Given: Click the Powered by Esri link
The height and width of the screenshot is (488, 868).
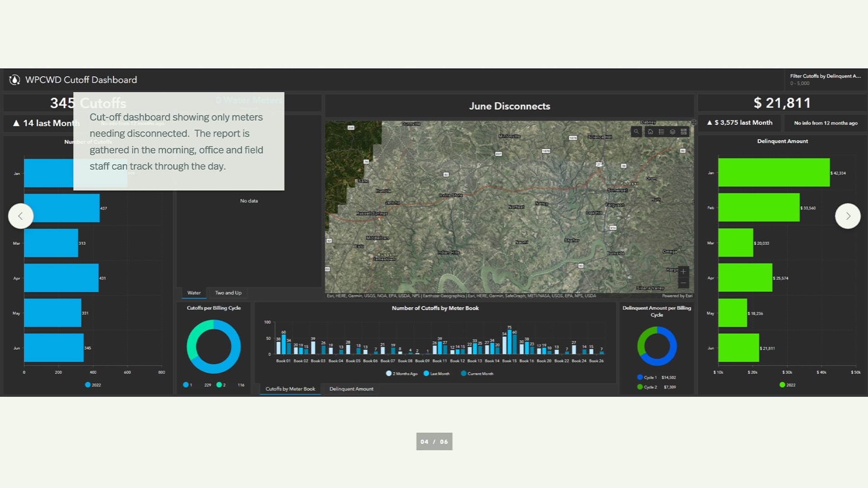Looking at the screenshot, I should coord(677,296).
